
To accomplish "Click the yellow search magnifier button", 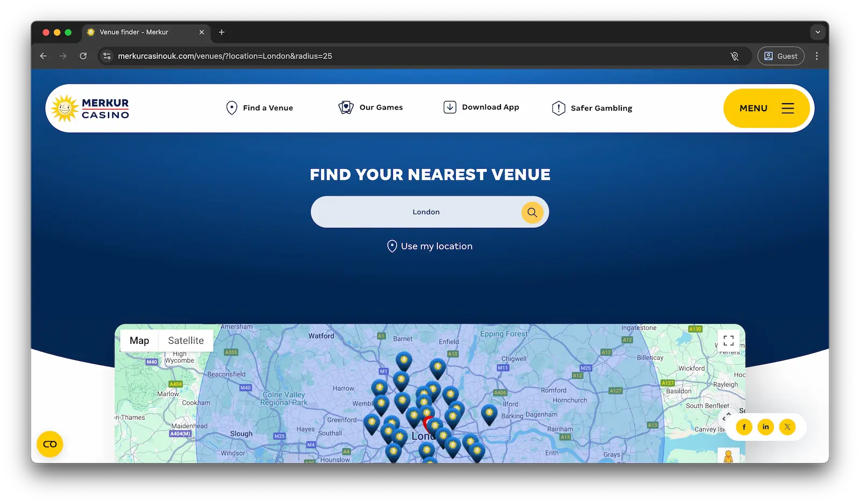I will coord(532,212).
